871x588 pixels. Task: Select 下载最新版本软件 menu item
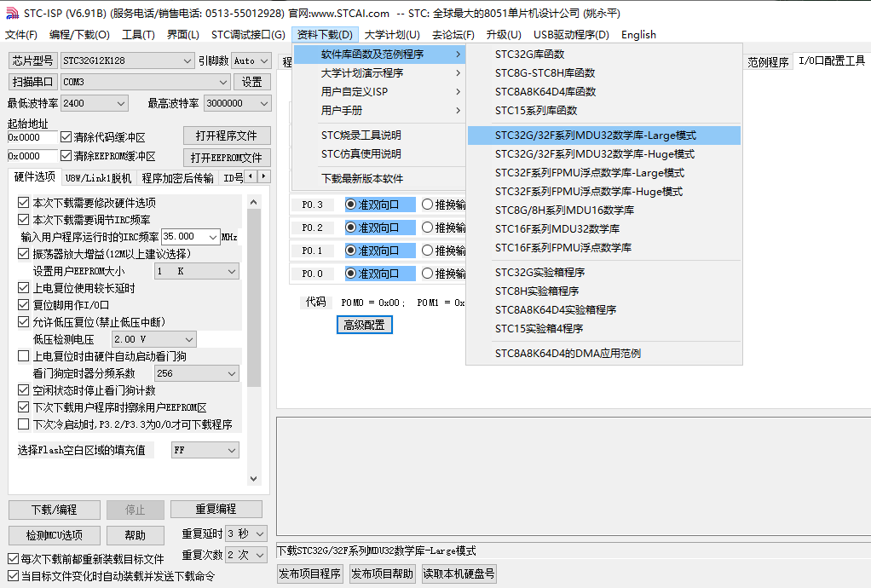379,178
